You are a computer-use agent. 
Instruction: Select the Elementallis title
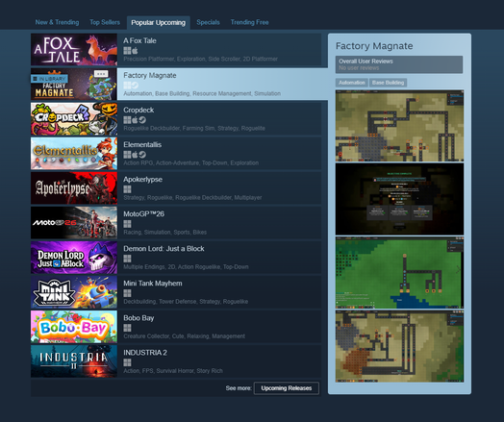[142, 145]
